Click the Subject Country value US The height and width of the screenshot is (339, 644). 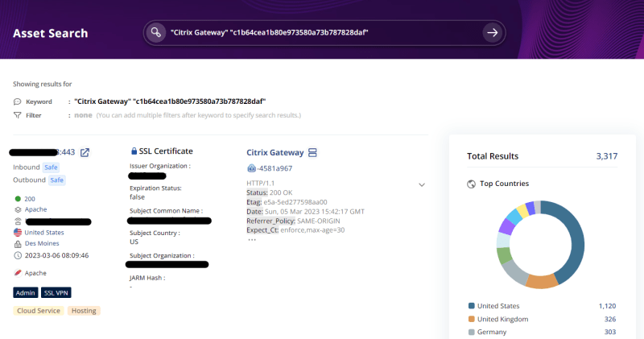134,242
